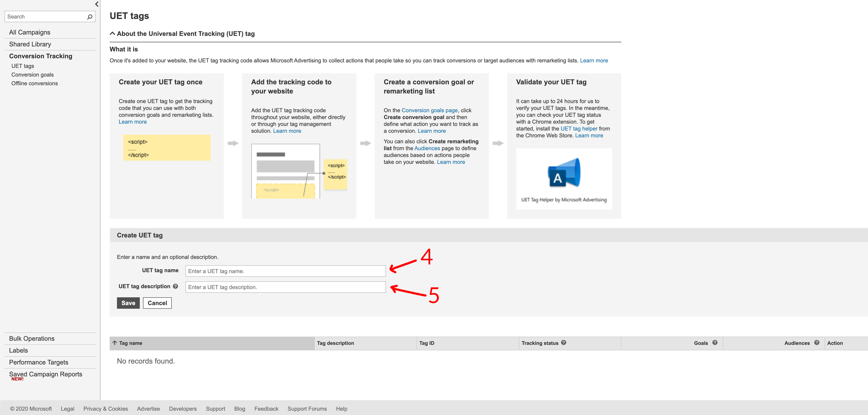Open Saved Campaign Reports in sidebar
Screen dimensions: 868x415
point(45,374)
